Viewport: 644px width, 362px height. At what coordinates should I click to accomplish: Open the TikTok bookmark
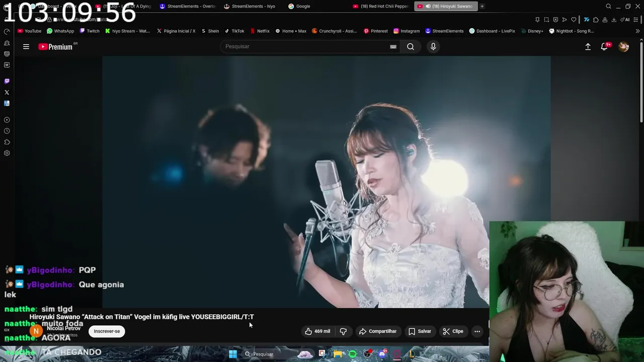pos(234,31)
